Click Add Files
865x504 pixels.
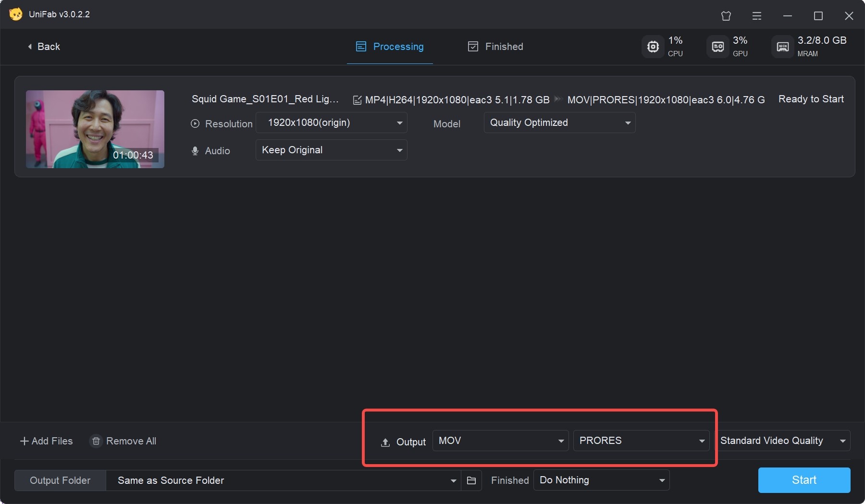point(46,441)
